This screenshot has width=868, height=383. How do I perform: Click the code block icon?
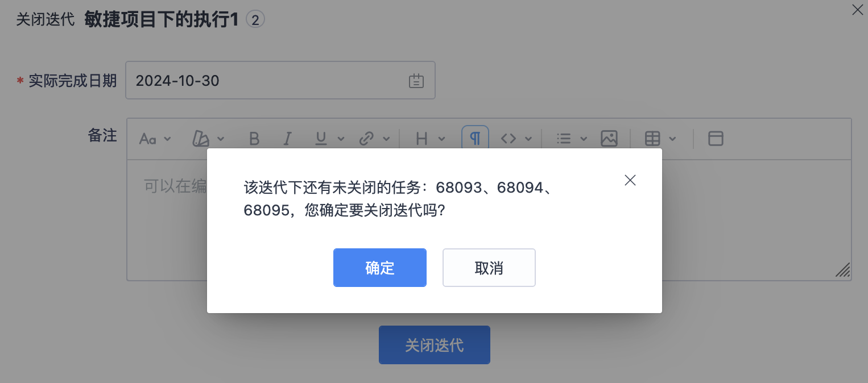tap(509, 139)
